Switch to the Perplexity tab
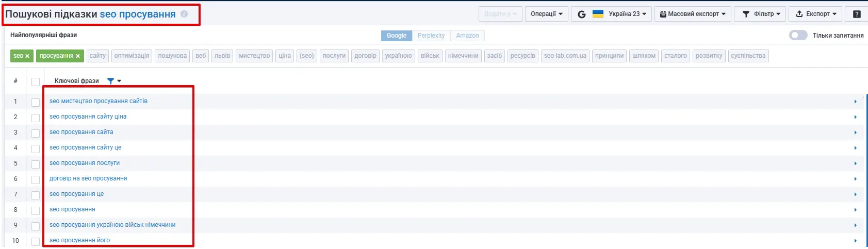868x249 pixels. pyautogui.click(x=431, y=36)
